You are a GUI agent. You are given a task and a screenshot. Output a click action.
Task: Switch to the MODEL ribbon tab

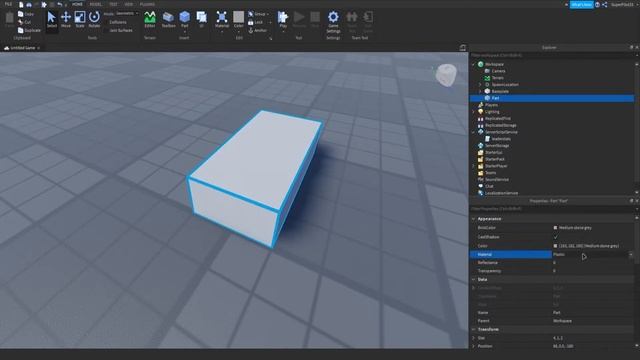coord(96,4)
